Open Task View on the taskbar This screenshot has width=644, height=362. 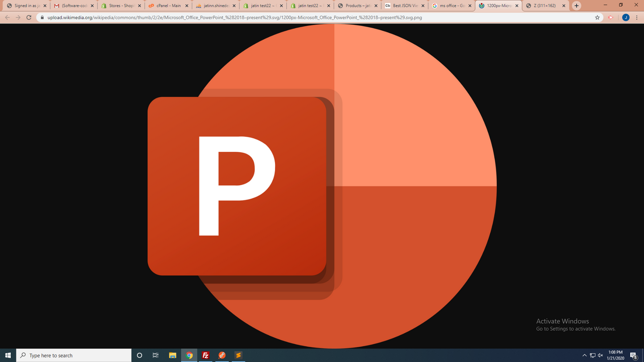pyautogui.click(x=156, y=355)
